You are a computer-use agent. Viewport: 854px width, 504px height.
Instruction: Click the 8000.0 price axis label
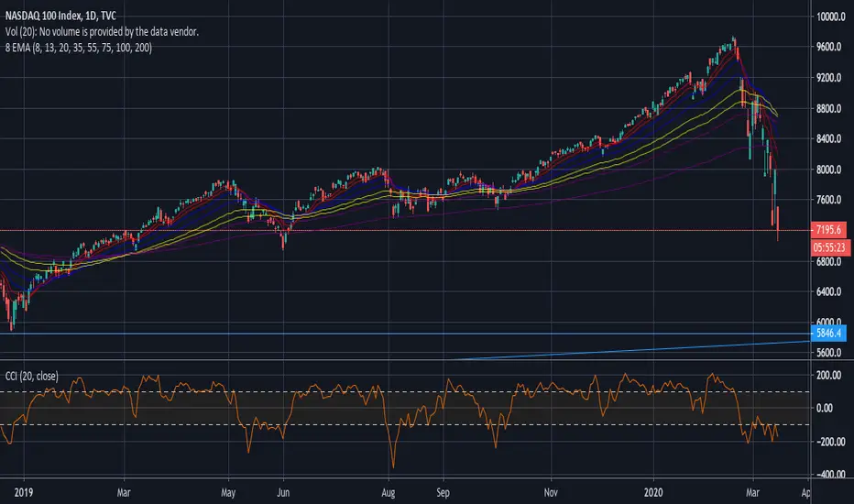[828, 169]
